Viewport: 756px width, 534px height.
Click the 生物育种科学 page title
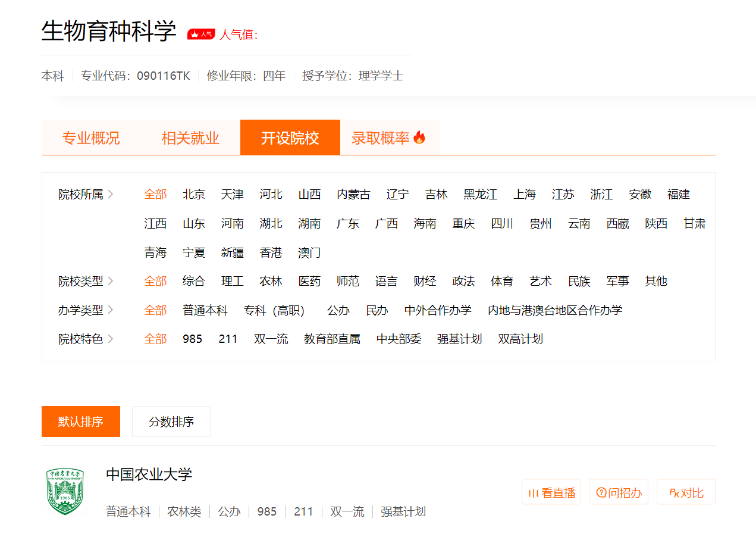pos(109,31)
